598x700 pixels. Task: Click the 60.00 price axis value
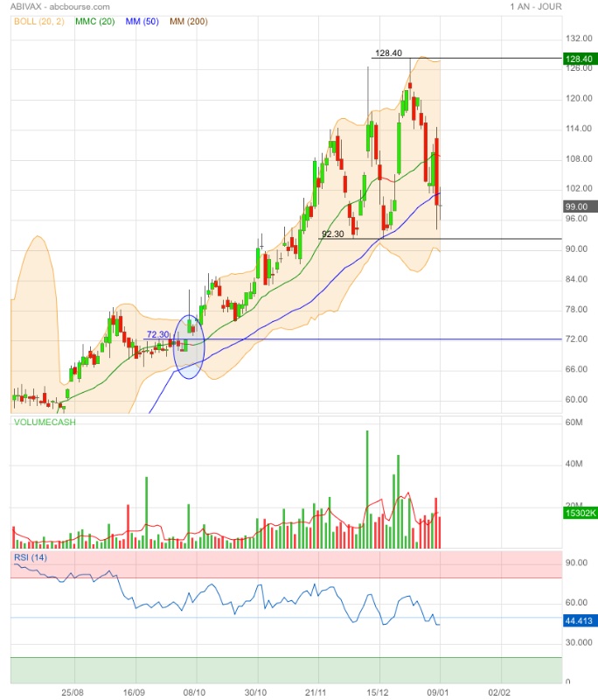(x=577, y=400)
